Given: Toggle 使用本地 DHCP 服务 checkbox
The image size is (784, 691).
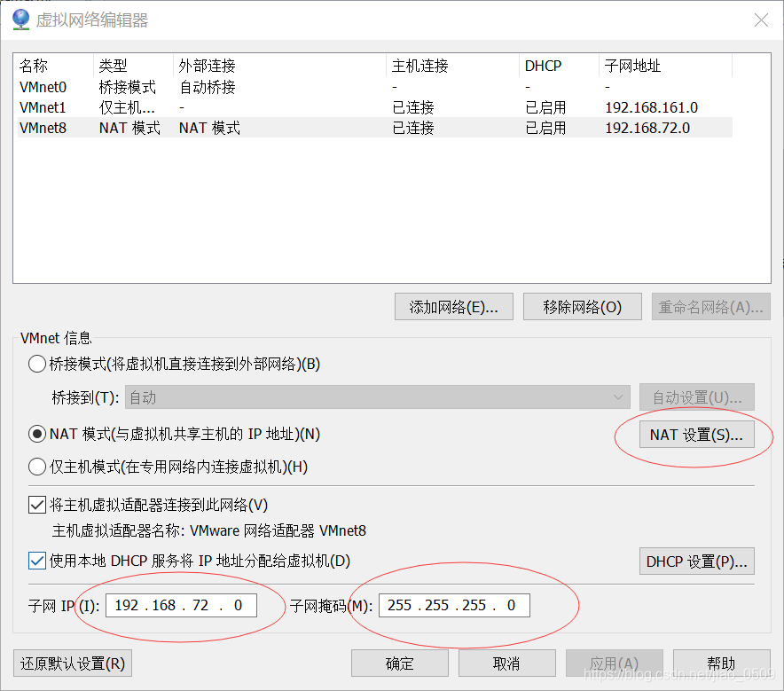Looking at the screenshot, I should [37, 561].
